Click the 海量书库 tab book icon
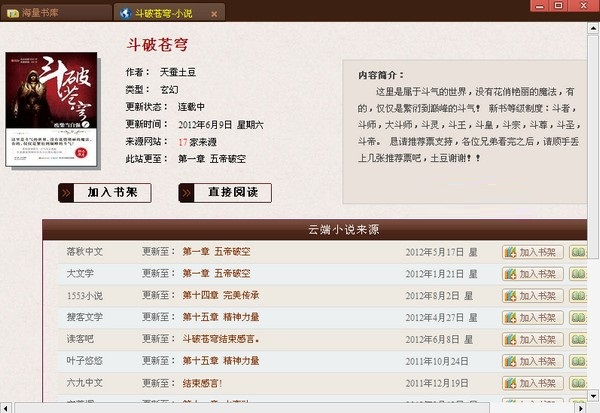600x413 pixels. pyautogui.click(x=13, y=13)
